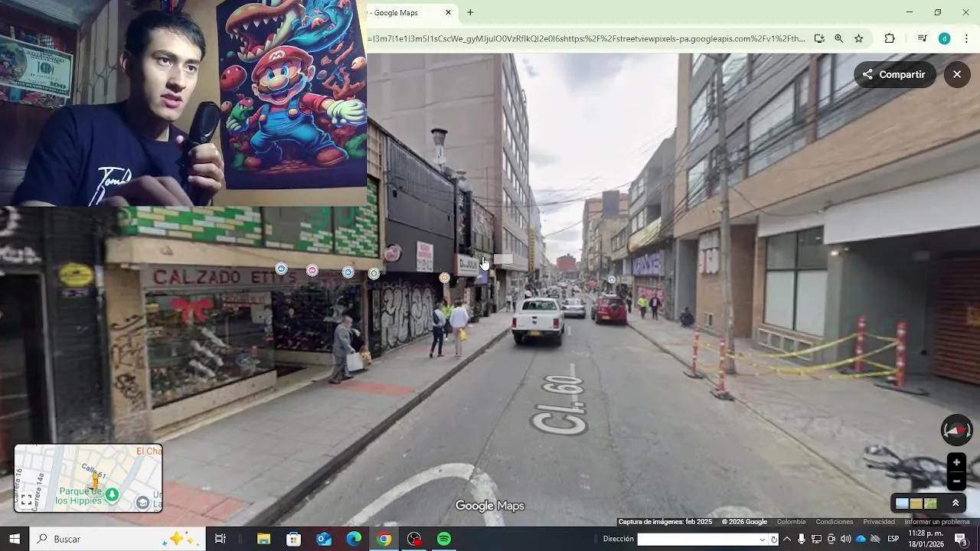The height and width of the screenshot is (551, 980).
Task: Open the notification center icon
Action: tap(961, 539)
